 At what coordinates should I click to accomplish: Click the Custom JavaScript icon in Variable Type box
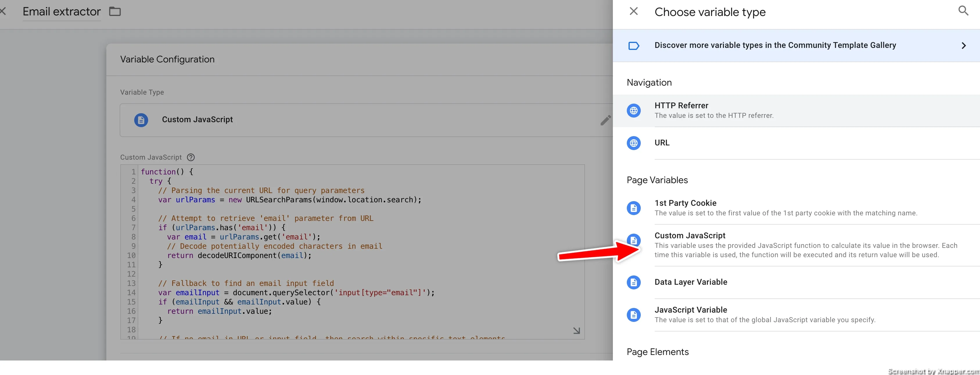click(x=141, y=120)
